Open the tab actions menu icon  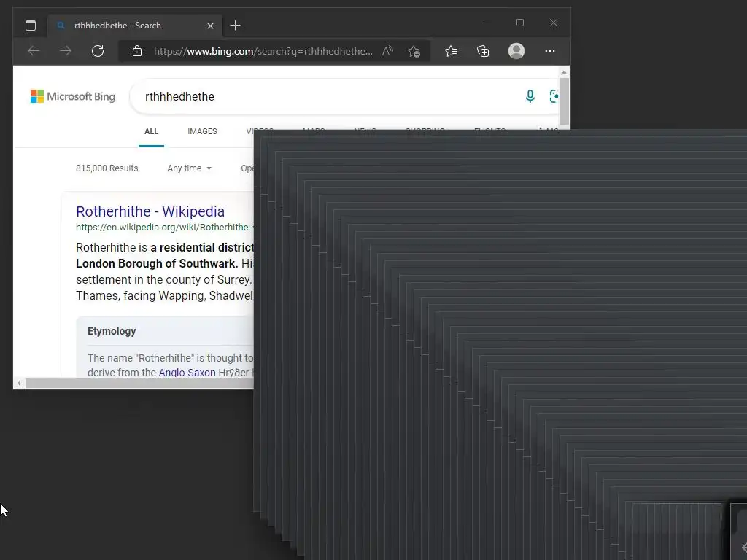(31, 26)
